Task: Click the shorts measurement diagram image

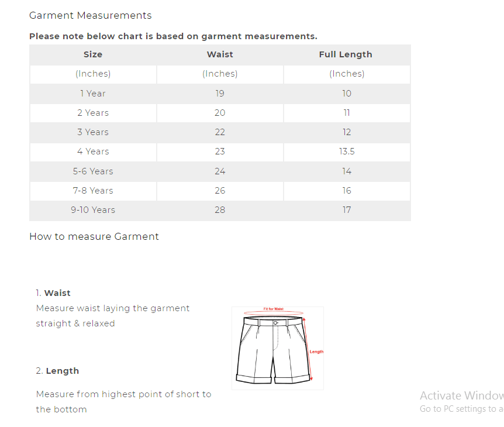Action: pyautogui.click(x=278, y=348)
